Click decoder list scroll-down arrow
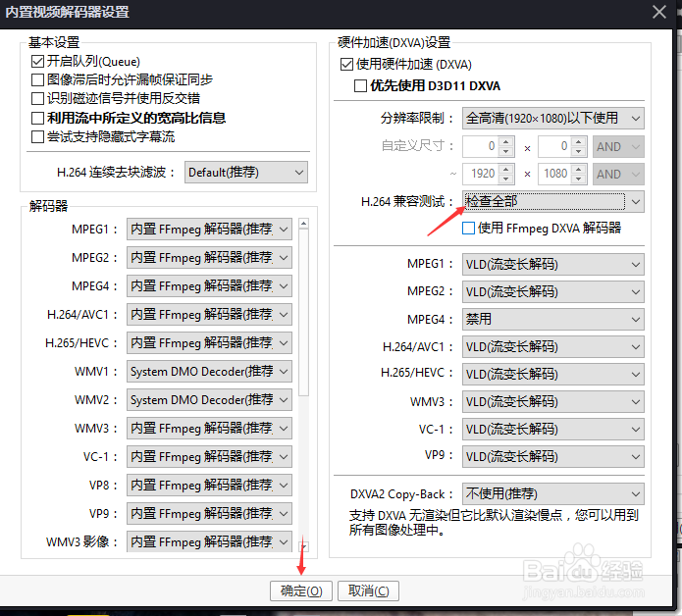The image size is (682, 616). tap(304, 546)
